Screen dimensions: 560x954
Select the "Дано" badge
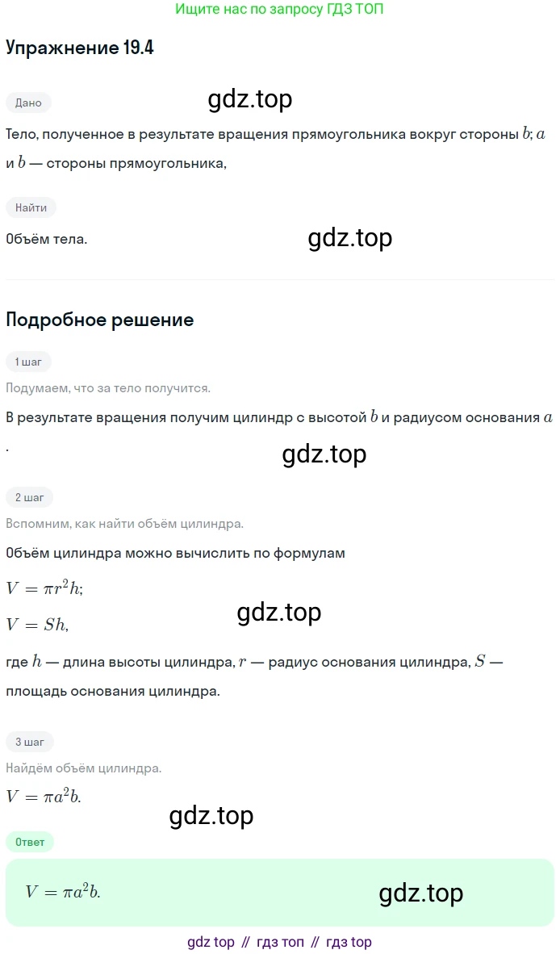[x=28, y=103]
